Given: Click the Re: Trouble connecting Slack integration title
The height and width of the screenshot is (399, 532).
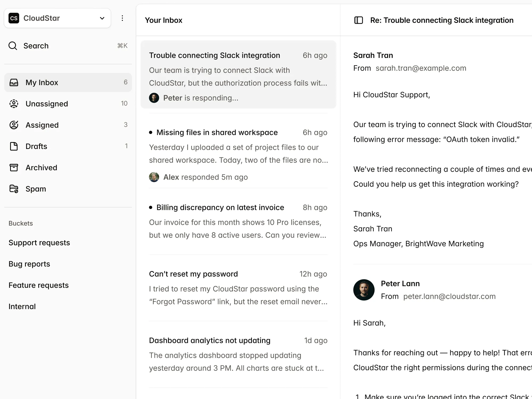Looking at the screenshot, I should pos(442,20).
